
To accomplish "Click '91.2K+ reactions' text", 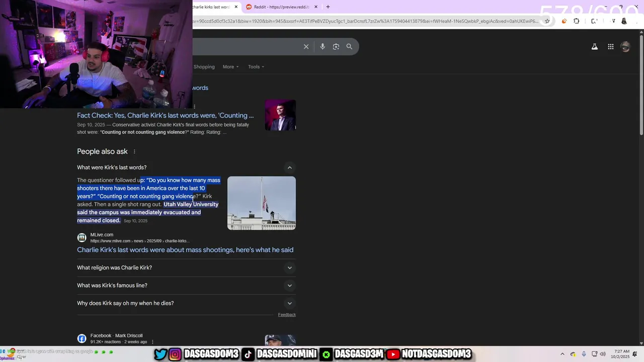I will (x=106, y=342).
